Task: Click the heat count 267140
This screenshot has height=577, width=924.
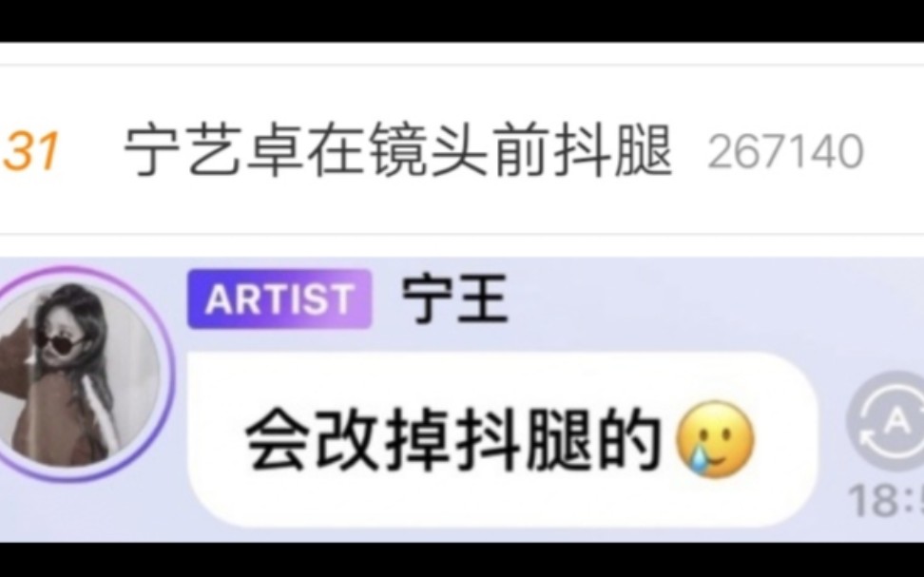Action: pos(785,152)
